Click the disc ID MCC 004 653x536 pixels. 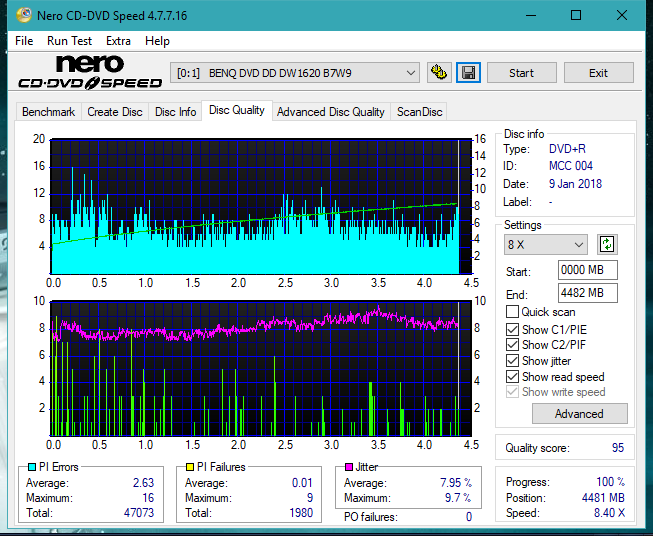tap(571, 166)
